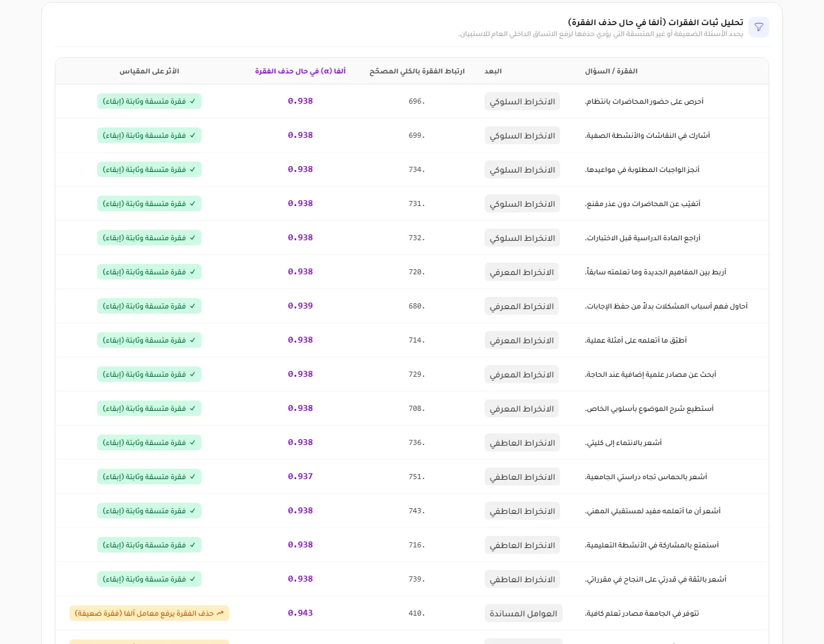
Task: Click the 'الانخراط العاطفي' tag in the 'أشعر بالانتماء إلى كليتي' row
Action: (x=522, y=443)
